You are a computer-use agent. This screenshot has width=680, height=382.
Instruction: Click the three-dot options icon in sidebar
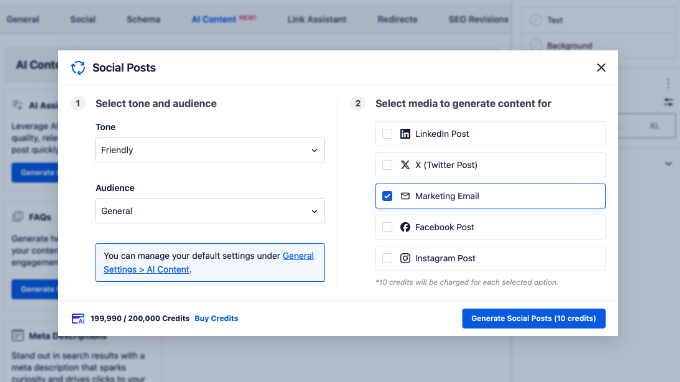click(668, 83)
